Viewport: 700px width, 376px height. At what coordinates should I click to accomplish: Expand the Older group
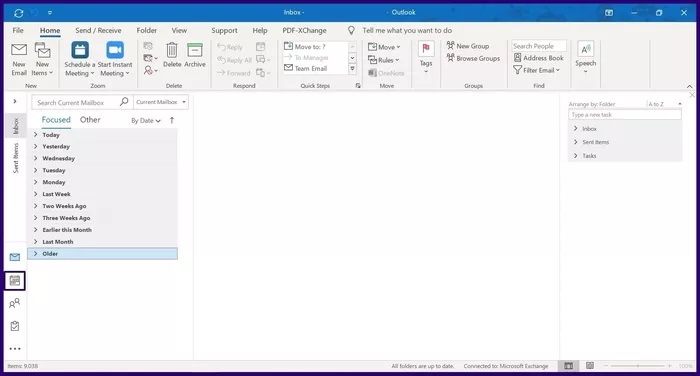35,253
